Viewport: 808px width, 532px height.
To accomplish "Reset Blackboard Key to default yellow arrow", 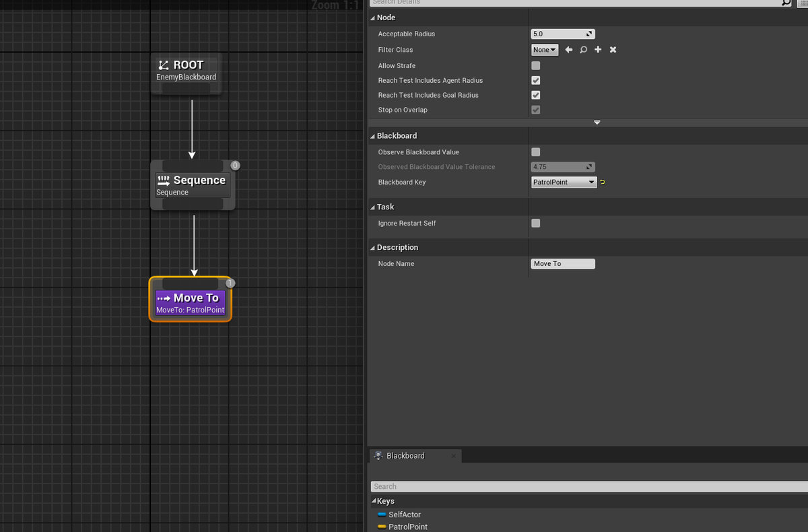I will [603, 182].
